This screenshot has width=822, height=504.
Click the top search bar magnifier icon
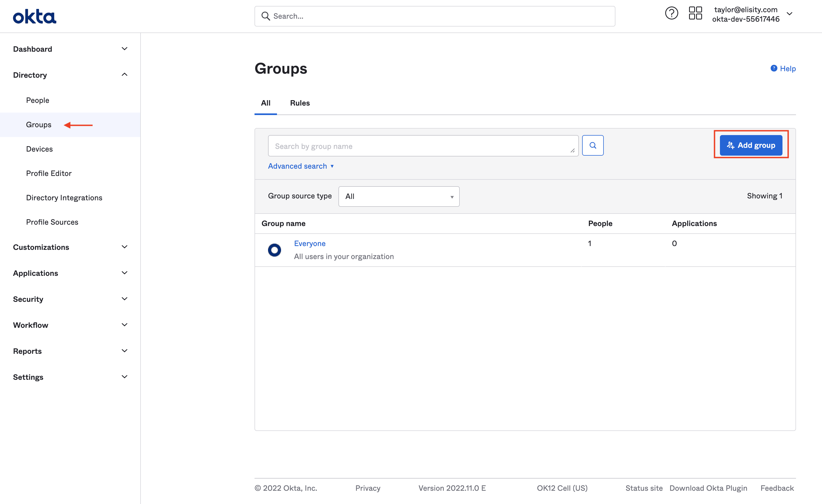coord(266,16)
